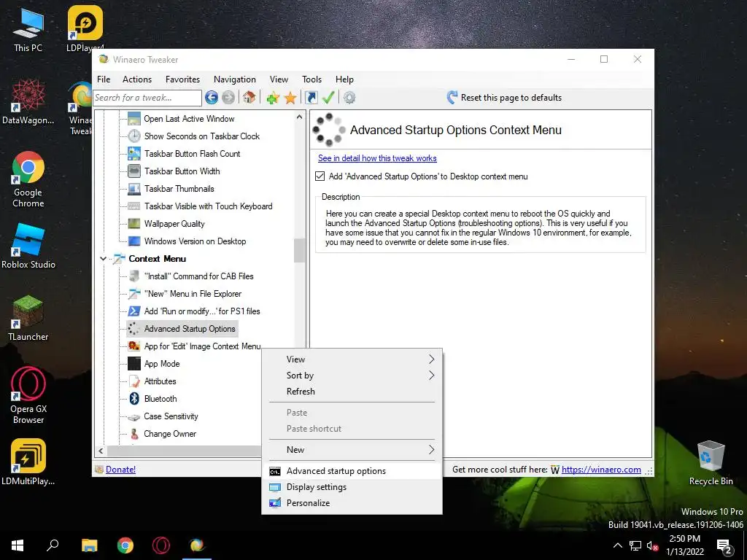Screen dimensions: 747x560
Task: Open the Windows Start button
Action: [x=18, y=545]
